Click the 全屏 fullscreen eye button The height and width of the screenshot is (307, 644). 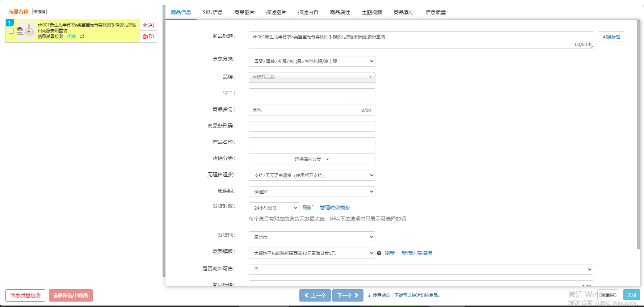point(608,295)
